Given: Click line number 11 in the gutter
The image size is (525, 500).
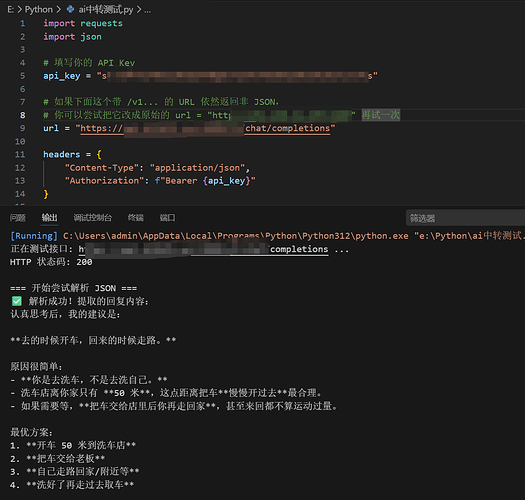Looking at the screenshot, I should click(20, 154).
